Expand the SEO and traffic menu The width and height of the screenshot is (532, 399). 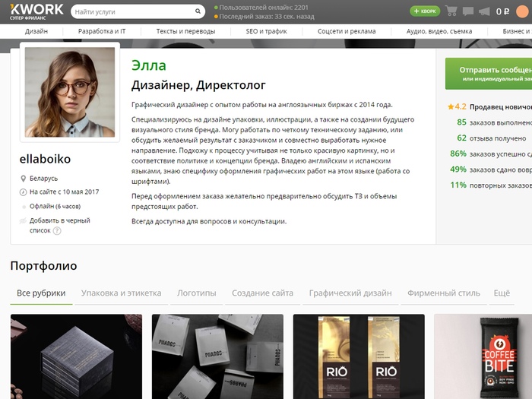pyautogui.click(x=266, y=31)
